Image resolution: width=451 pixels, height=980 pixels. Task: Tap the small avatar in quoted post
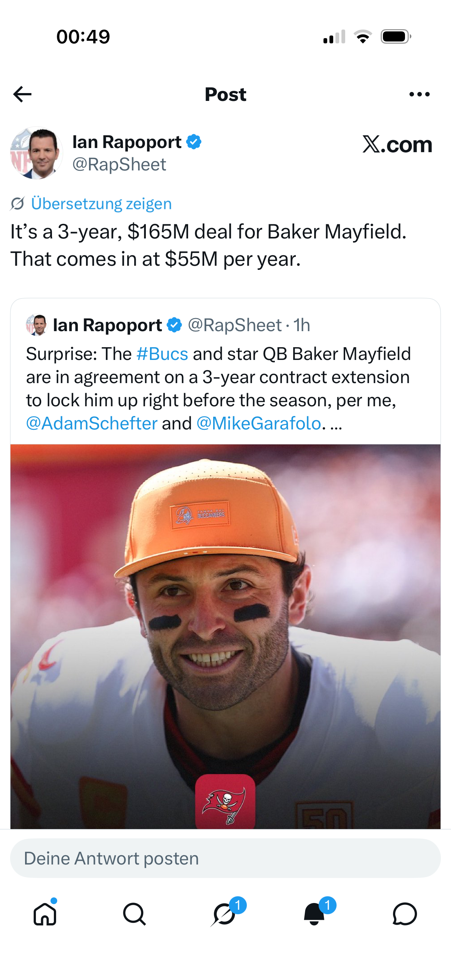[37, 325]
